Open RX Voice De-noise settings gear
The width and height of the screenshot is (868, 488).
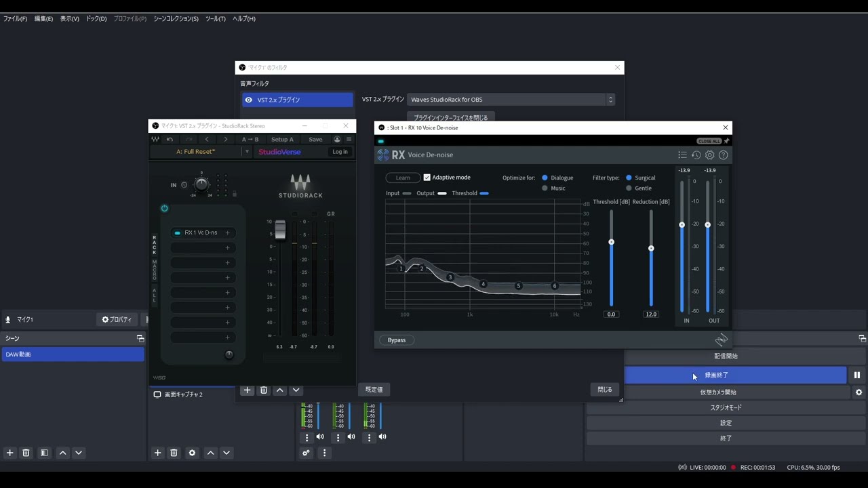(710, 155)
